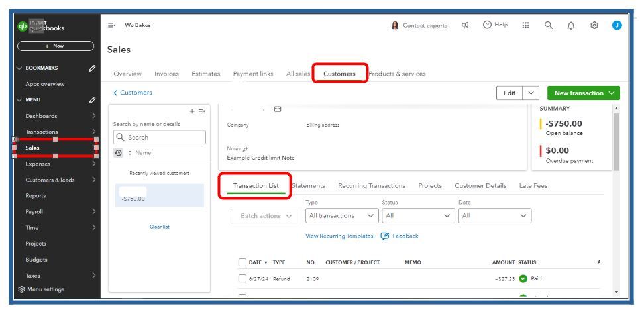Tick the select-all checkbox in table header
This screenshot has height=312, width=644.
[242, 262]
